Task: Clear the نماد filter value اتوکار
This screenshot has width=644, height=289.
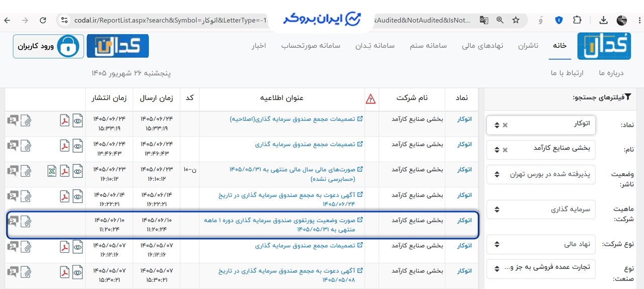Action: (505, 125)
